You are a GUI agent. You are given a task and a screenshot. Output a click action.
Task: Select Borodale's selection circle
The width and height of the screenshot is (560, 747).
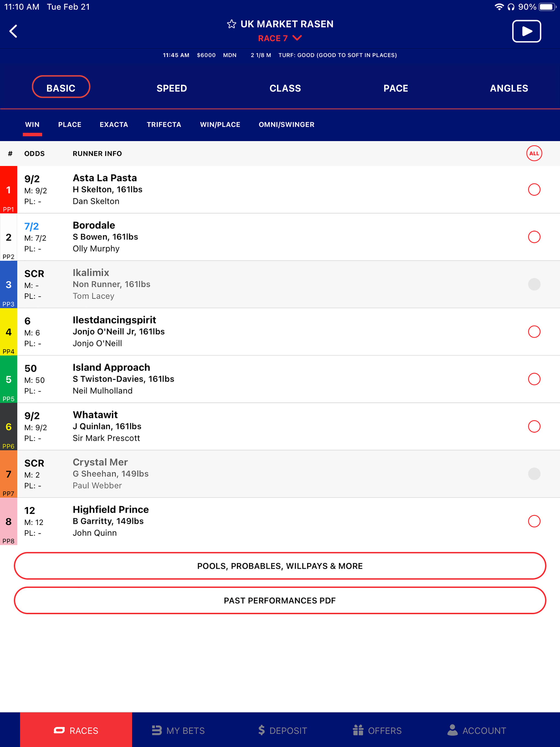(534, 237)
